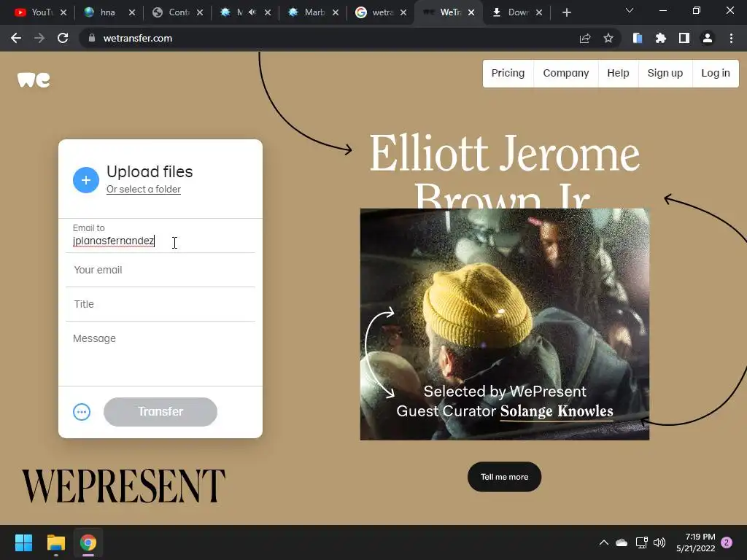Open the transfer options ellipsis icon
This screenshot has height=560, width=747.
[x=82, y=412]
